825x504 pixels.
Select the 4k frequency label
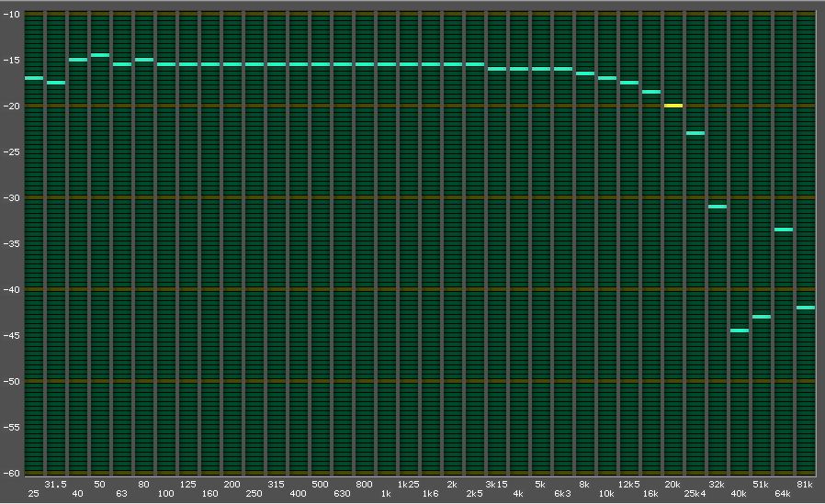click(518, 494)
